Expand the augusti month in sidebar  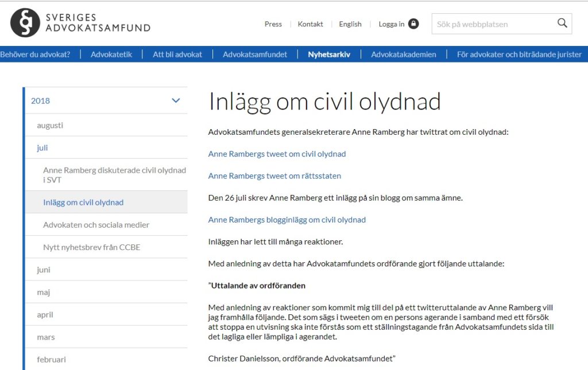click(x=50, y=125)
